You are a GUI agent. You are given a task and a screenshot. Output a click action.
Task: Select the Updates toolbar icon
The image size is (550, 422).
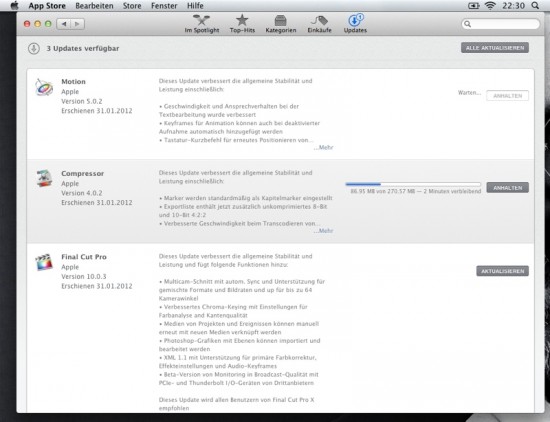coord(355,24)
